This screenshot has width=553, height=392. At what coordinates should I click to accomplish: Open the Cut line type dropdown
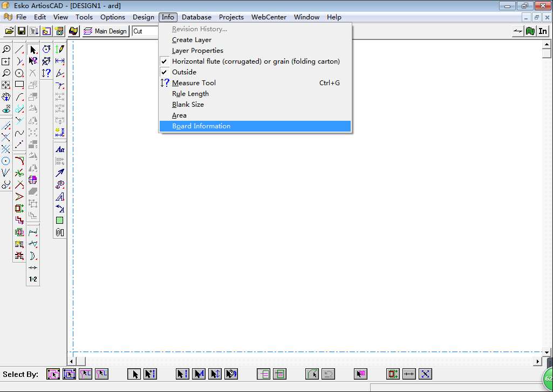pos(146,31)
